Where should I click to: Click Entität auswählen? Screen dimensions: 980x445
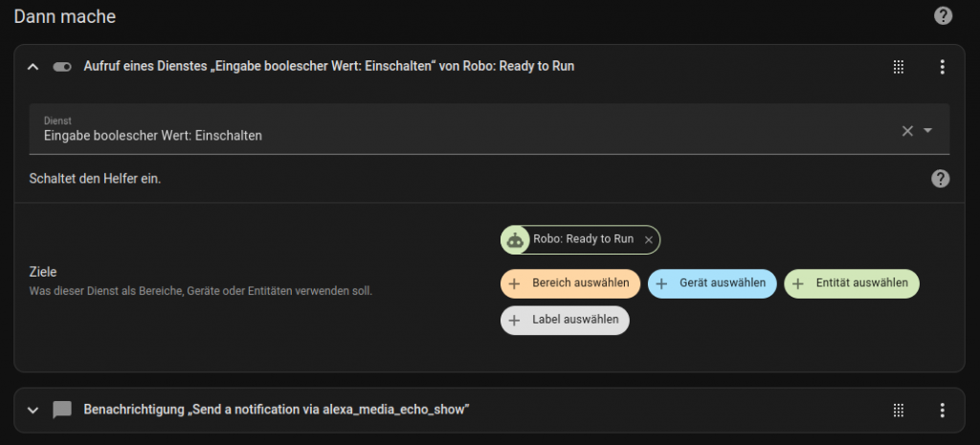click(851, 283)
